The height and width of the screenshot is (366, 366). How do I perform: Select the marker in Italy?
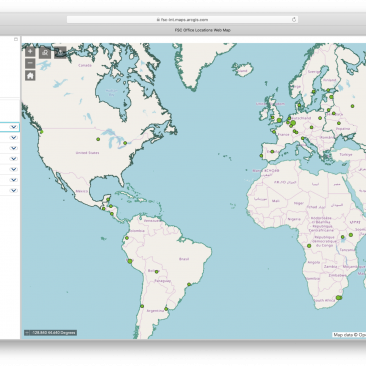(303, 138)
